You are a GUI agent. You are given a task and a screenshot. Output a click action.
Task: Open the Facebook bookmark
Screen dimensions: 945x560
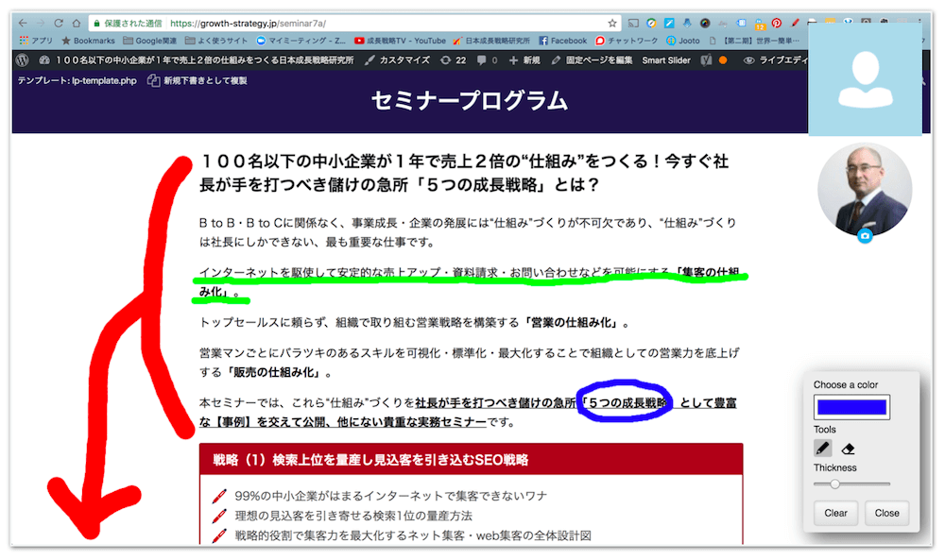click(563, 41)
